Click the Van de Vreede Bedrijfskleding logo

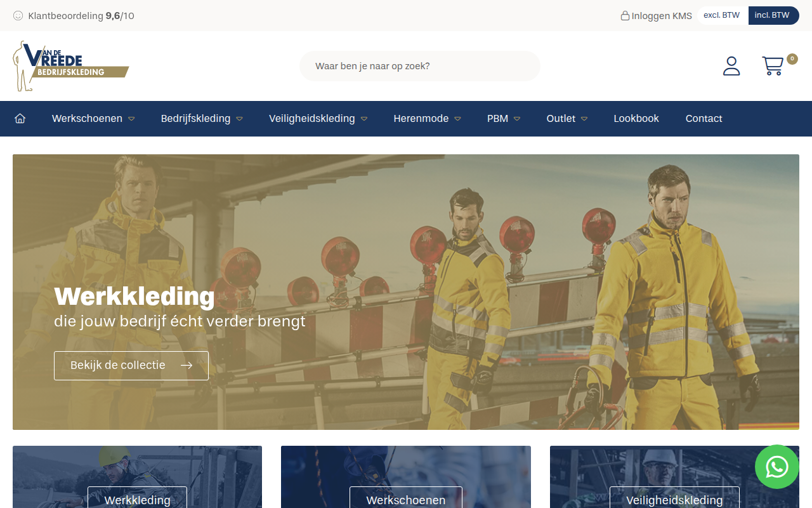tap(70, 66)
